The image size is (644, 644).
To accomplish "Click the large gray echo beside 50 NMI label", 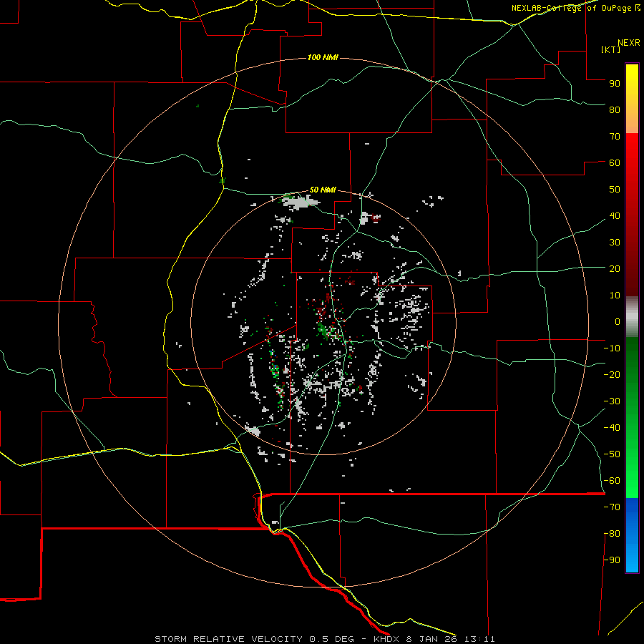I will [x=302, y=202].
